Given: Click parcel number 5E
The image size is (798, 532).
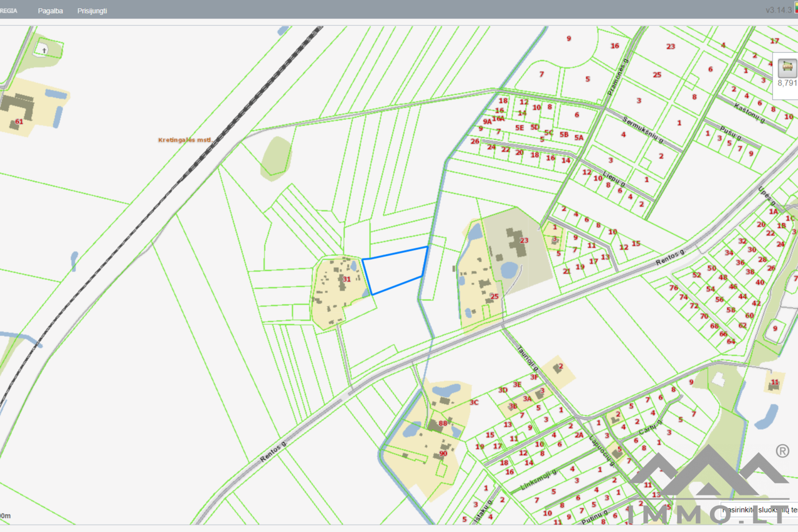Looking at the screenshot, I should pyautogui.click(x=520, y=128).
